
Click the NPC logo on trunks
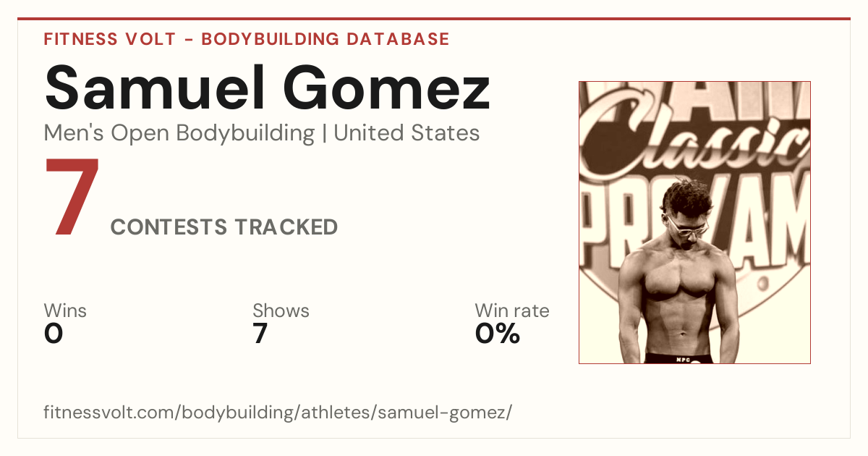click(x=682, y=358)
